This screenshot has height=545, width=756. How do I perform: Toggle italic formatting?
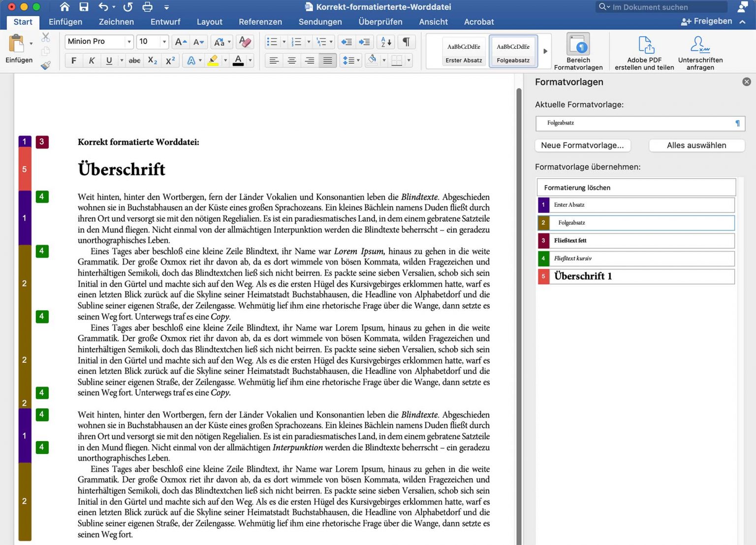click(92, 60)
